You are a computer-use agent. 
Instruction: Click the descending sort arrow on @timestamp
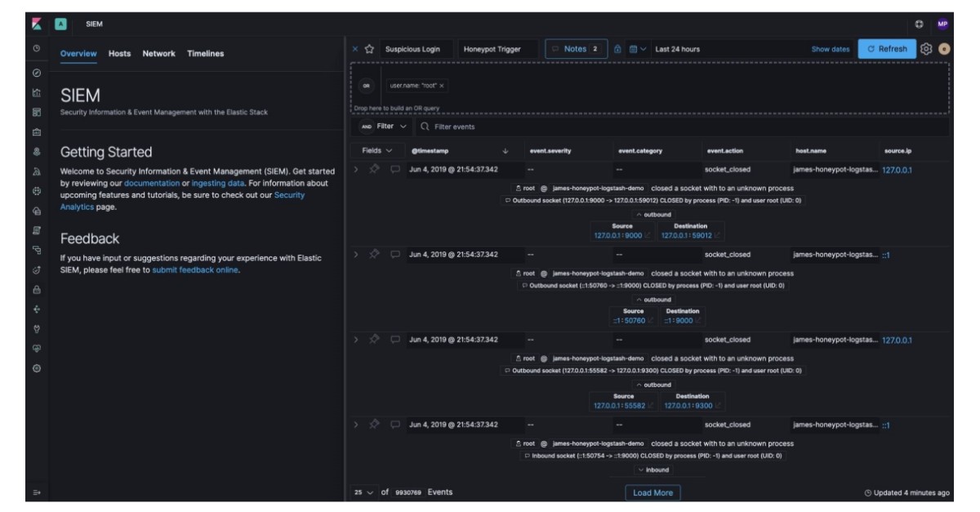point(504,151)
